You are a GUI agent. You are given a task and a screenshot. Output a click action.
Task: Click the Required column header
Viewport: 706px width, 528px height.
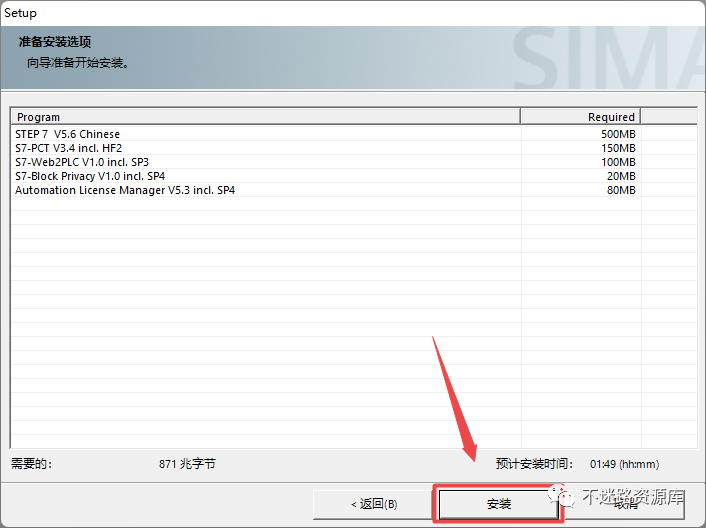[580, 117]
